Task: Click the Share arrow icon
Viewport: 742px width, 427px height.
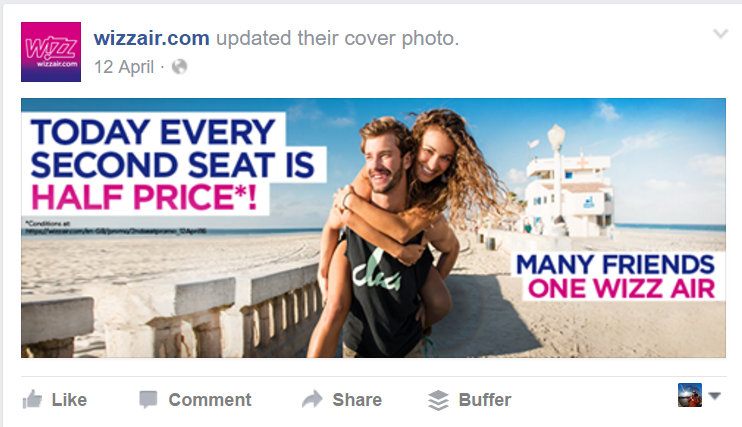Action: click(312, 400)
